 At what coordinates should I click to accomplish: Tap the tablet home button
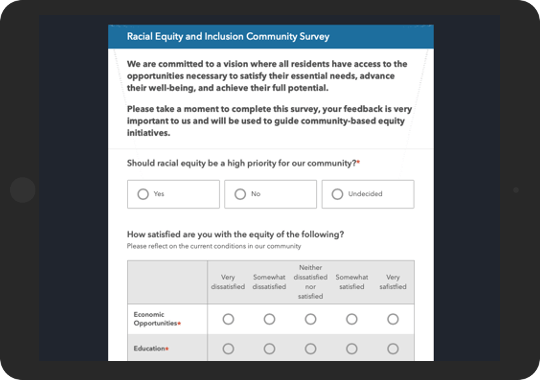pyautogui.click(x=23, y=190)
